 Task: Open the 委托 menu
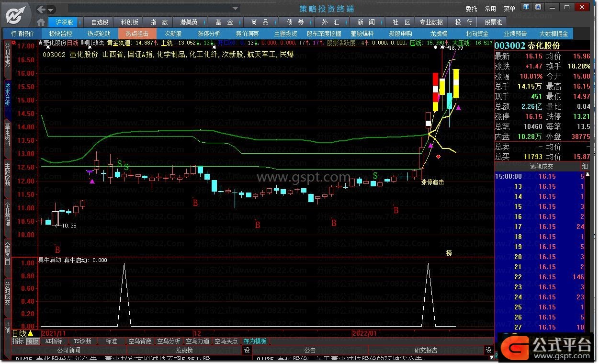tap(471, 9)
